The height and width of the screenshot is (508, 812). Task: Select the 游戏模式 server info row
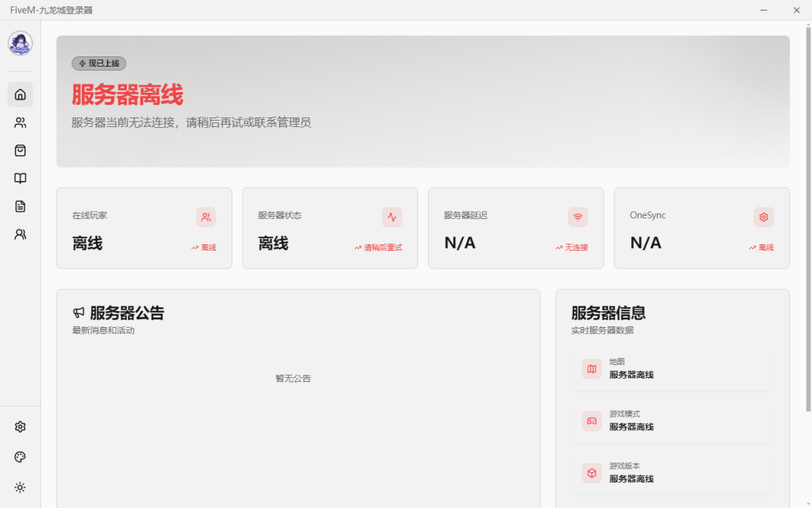coord(672,421)
